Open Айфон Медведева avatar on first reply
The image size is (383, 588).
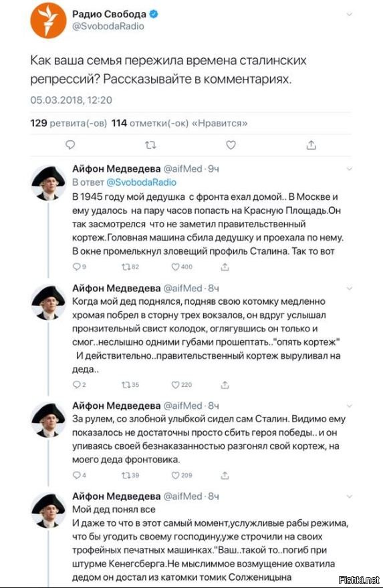48,183
